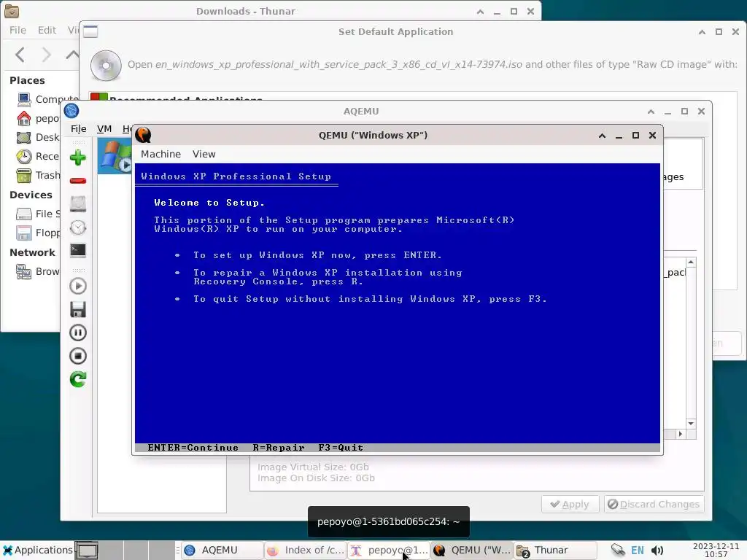Switch to the Index of browser taskbar item

point(306,550)
